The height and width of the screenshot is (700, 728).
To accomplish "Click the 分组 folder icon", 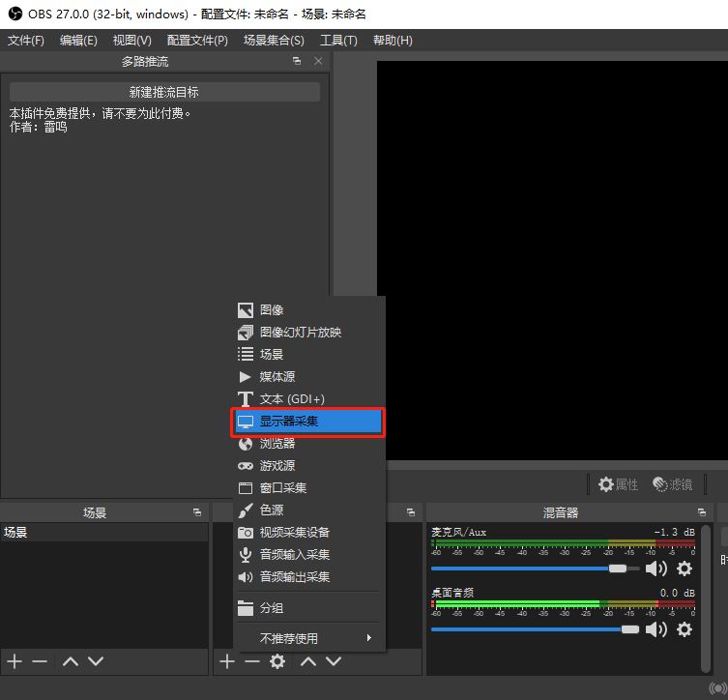I will pos(246,607).
